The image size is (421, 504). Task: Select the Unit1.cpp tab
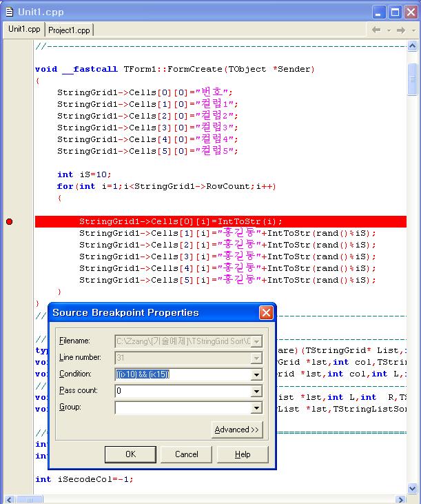click(x=23, y=30)
